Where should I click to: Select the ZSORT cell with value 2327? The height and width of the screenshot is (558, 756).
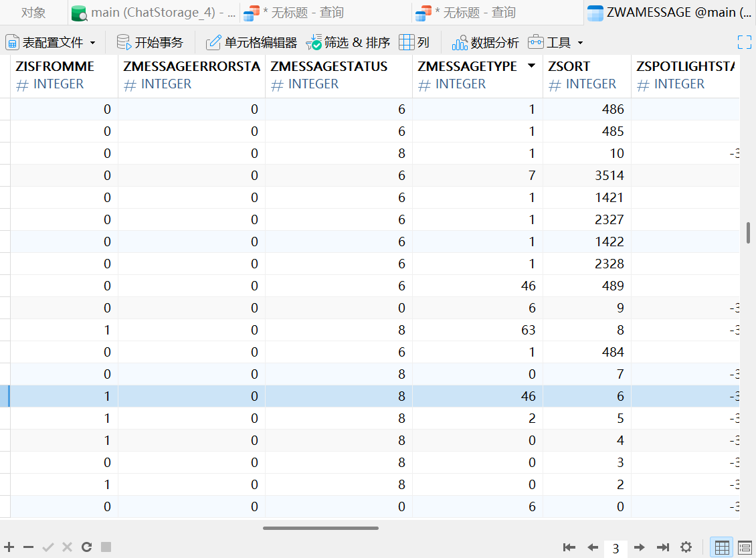coord(587,219)
